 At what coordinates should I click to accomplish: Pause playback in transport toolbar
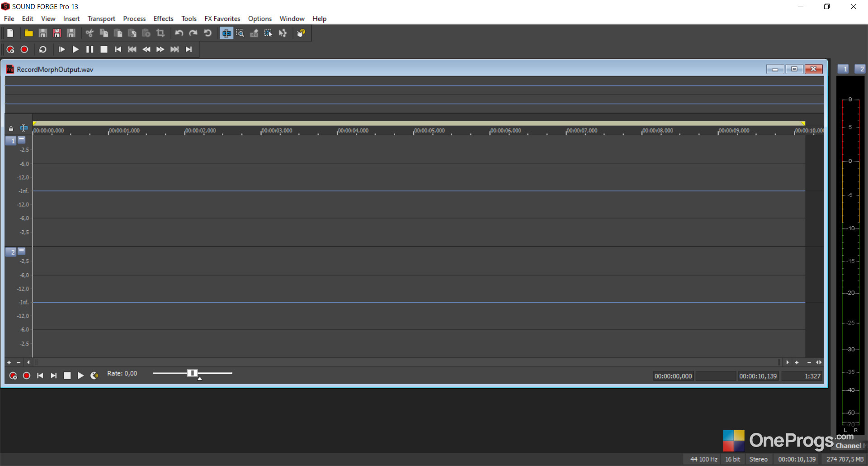90,49
